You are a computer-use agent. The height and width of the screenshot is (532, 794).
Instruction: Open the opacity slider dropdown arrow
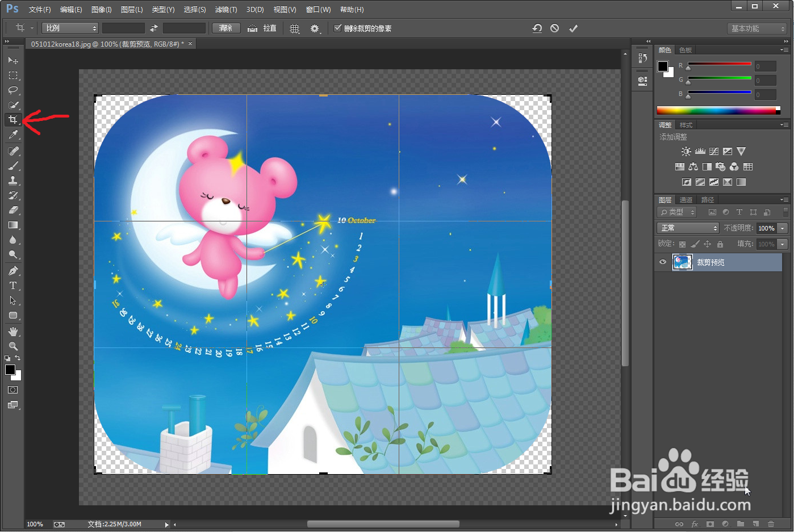pyautogui.click(x=783, y=228)
